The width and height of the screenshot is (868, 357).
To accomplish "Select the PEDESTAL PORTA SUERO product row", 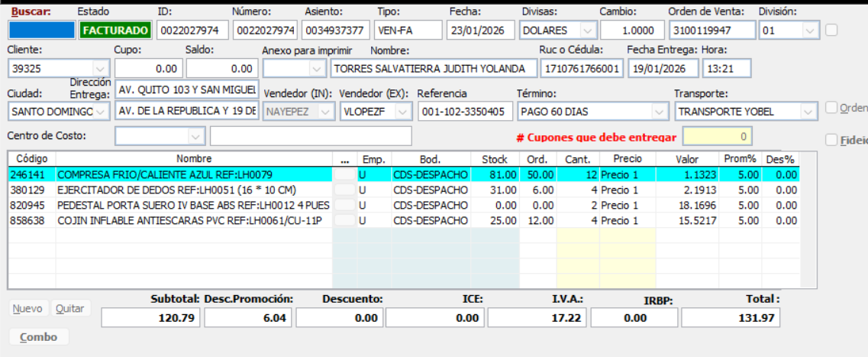I will pyautogui.click(x=191, y=205).
